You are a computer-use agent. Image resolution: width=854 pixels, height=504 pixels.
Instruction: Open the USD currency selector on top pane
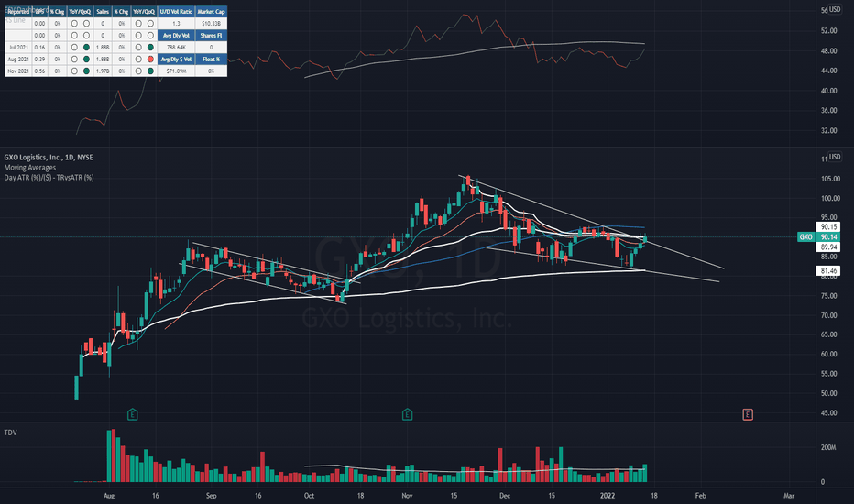[835, 9]
